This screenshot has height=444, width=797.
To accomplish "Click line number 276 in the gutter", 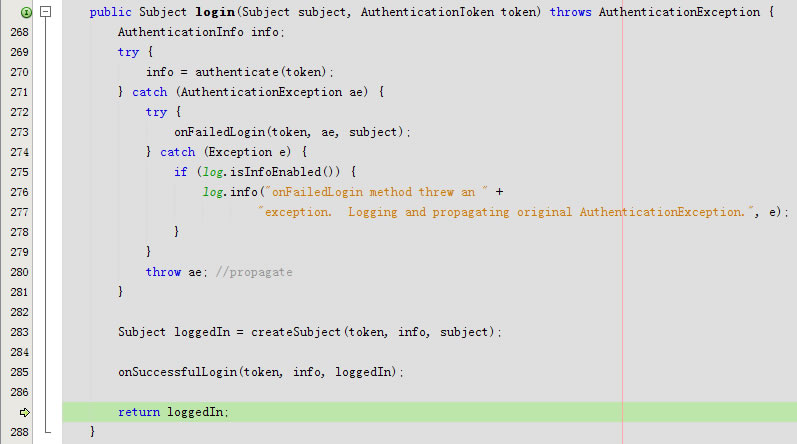I will 19,192.
